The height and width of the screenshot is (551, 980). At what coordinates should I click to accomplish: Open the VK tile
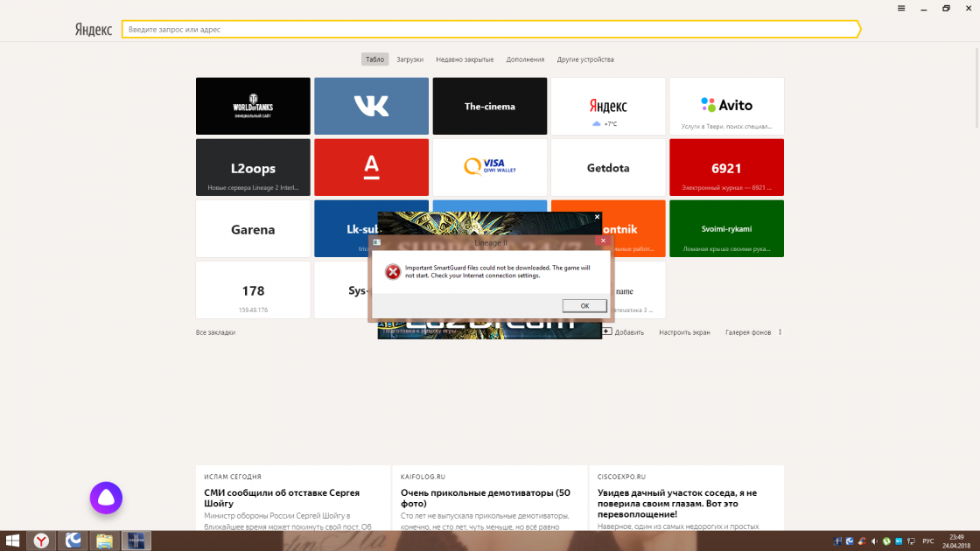click(x=371, y=106)
